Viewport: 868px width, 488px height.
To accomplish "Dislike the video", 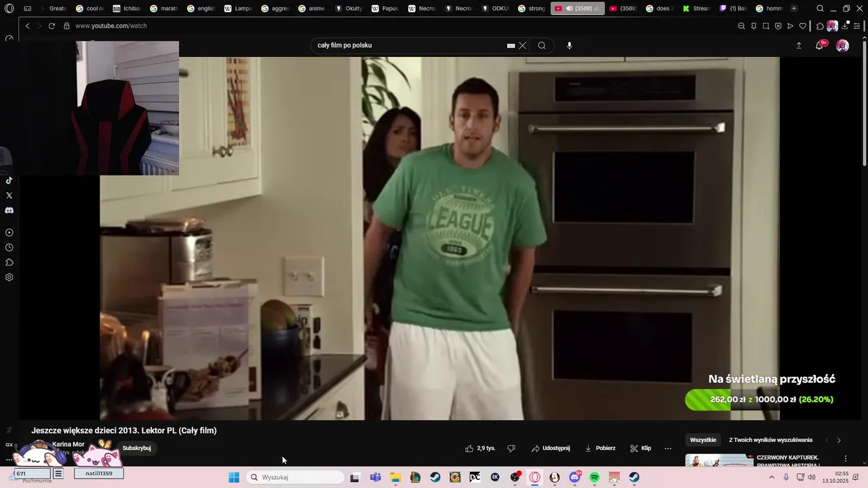I will pos(511,448).
